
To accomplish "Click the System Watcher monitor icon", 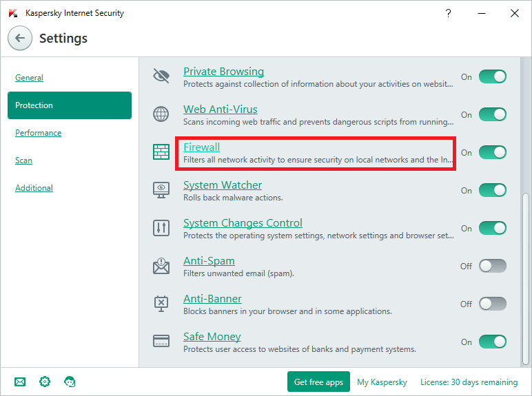I will tap(161, 190).
